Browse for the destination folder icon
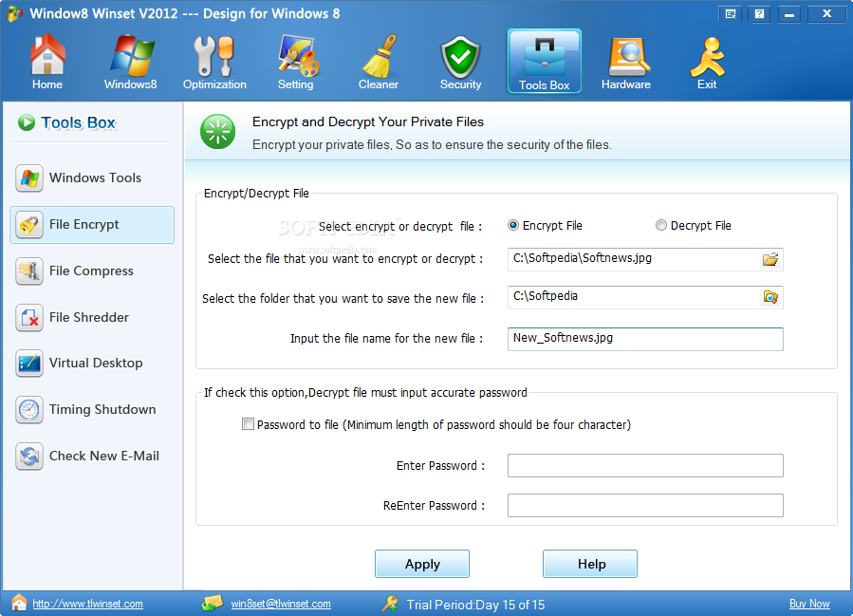The image size is (853, 616). (770, 297)
